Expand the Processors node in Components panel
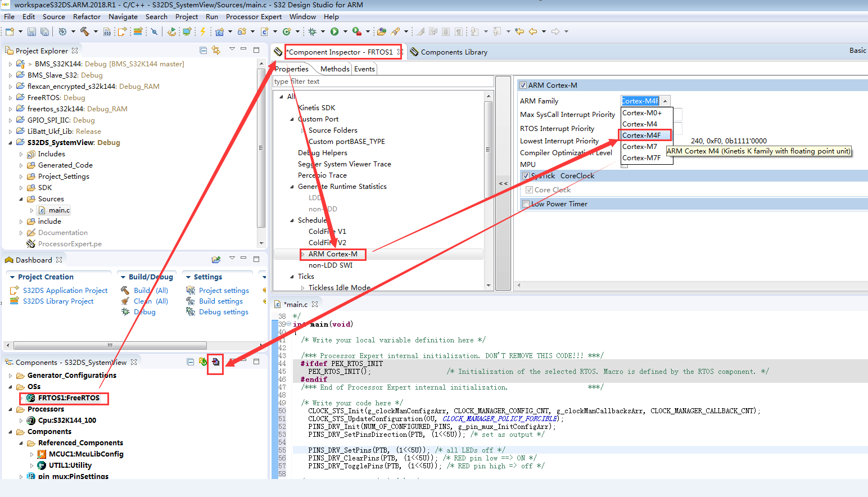The width and height of the screenshot is (868, 497). [x=11, y=409]
